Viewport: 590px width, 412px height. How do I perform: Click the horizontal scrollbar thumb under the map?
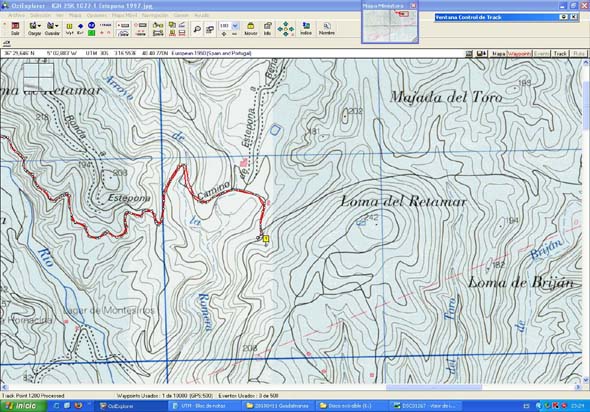click(434, 388)
